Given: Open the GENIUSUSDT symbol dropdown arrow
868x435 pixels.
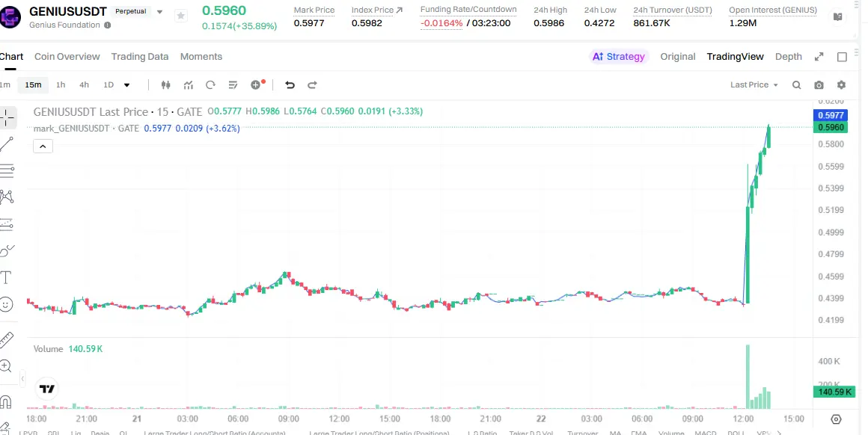Looking at the screenshot, I should (x=160, y=12).
